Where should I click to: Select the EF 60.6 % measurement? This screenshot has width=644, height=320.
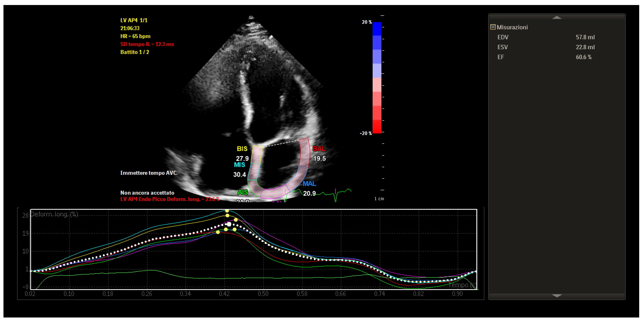point(583,57)
